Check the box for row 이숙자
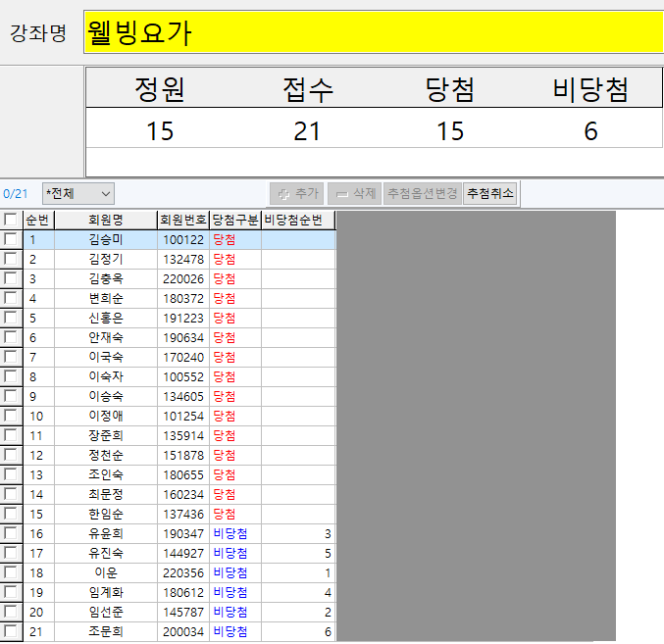 tap(10, 376)
